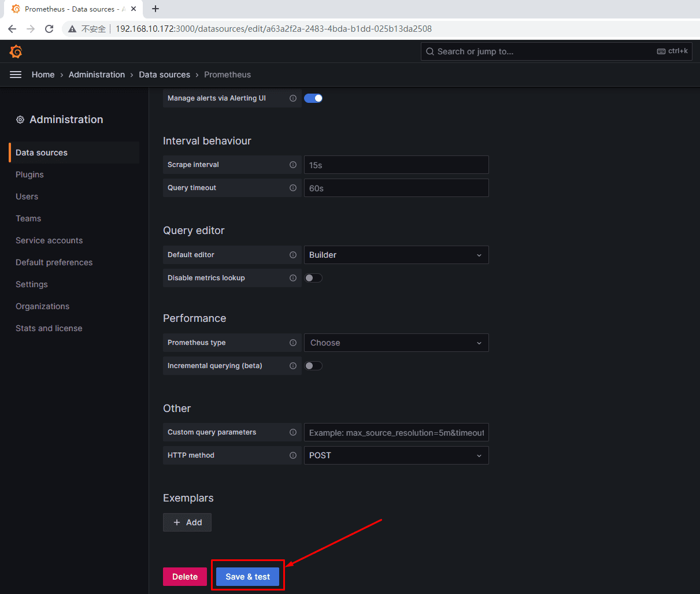Screen dimensions: 700x594
Task: Disable Manage alerts via Alerting UI toggle
Action: click(313, 98)
